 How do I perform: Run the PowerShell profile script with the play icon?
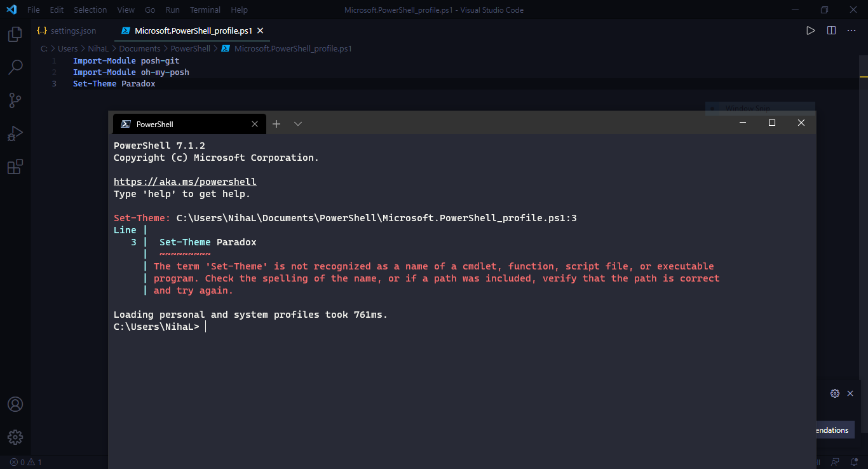click(810, 29)
